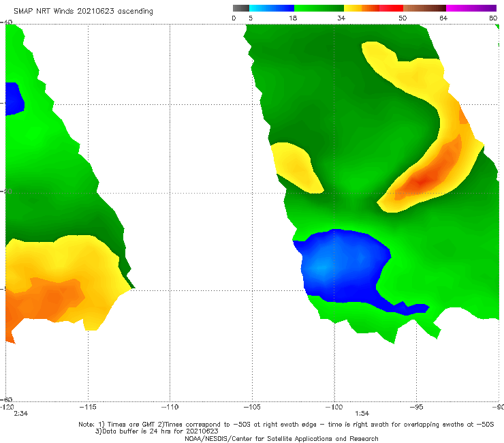Viewport: 504px width, 443px height.
Task: Click the longitude label '-100'
Action: pyautogui.click(x=334, y=407)
